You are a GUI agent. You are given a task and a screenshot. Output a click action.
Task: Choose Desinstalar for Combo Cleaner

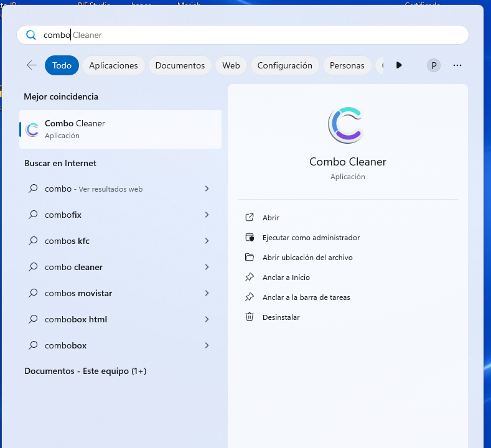pos(281,317)
